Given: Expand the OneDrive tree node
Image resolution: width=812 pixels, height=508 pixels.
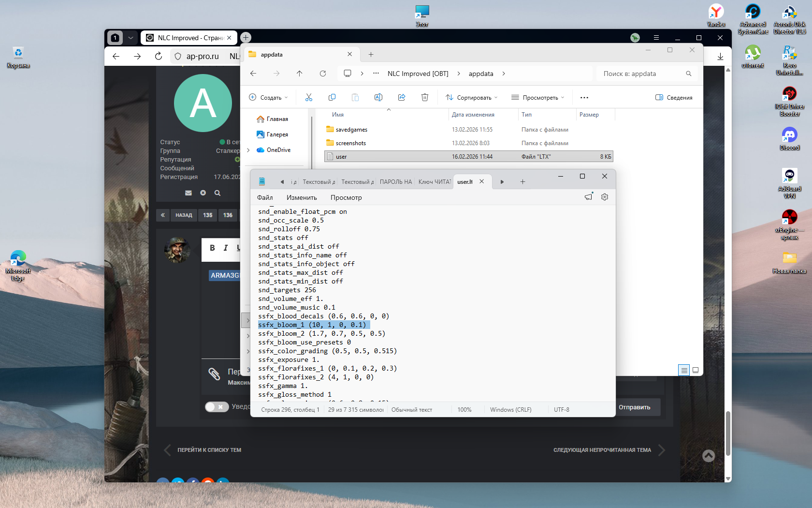Looking at the screenshot, I should [x=248, y=150].
